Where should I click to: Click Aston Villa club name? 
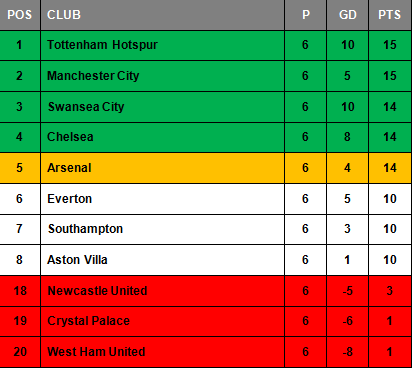click(x=77, y=260)
